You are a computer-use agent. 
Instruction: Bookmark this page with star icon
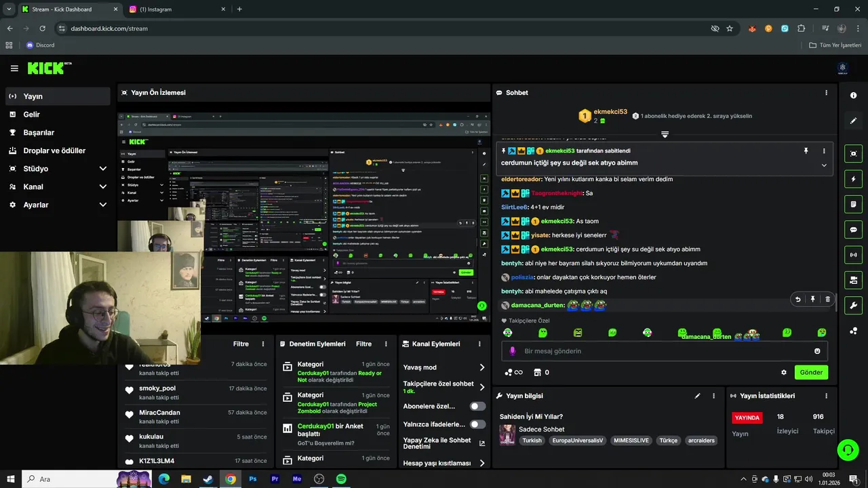click(730, 28)
